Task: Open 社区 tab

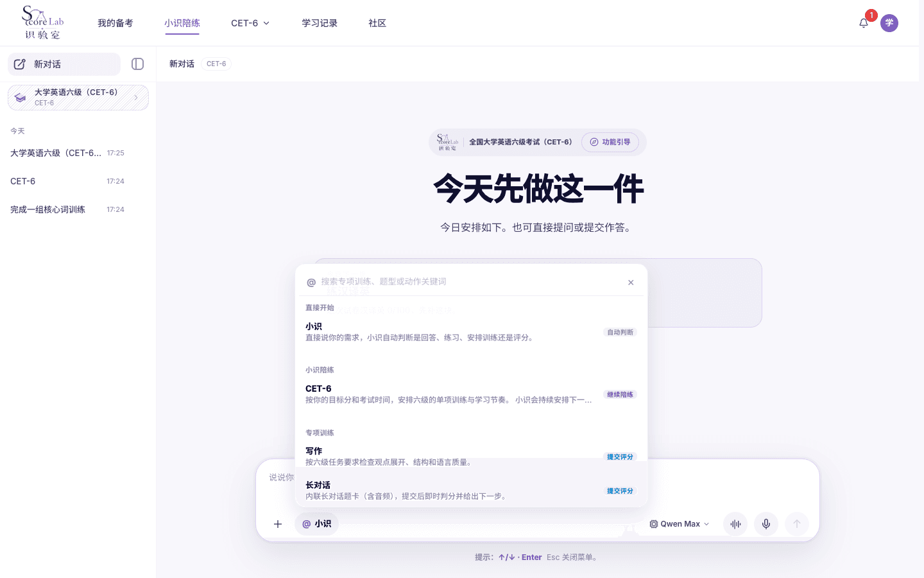Action: tap(377, 23)
